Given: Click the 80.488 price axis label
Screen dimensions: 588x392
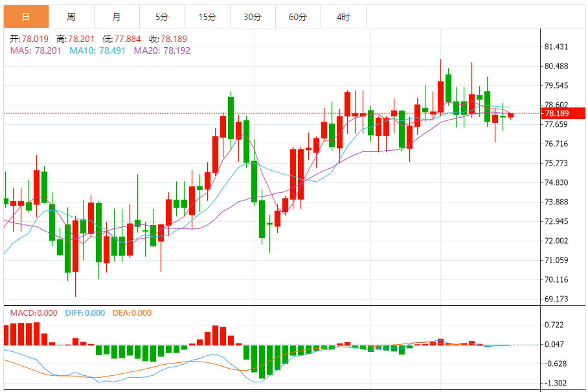Looking at the screenshot, I should click(x=556, y=67).
